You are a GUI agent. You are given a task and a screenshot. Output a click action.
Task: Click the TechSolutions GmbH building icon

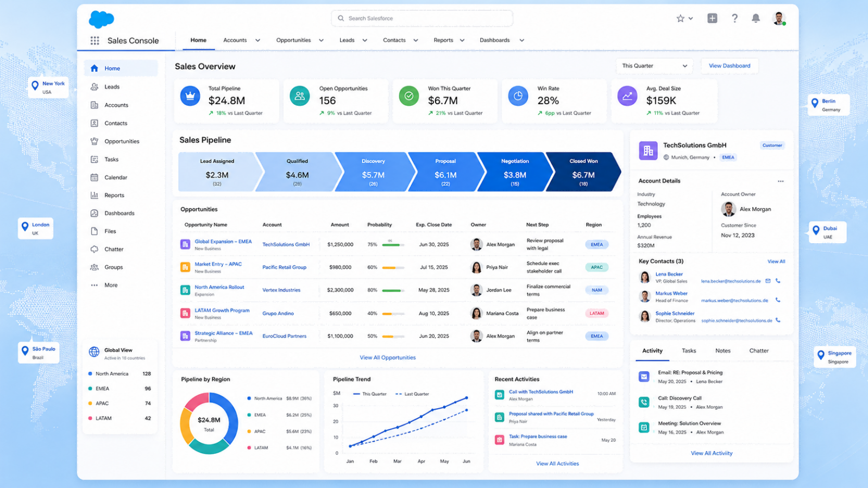click(648, 151)
